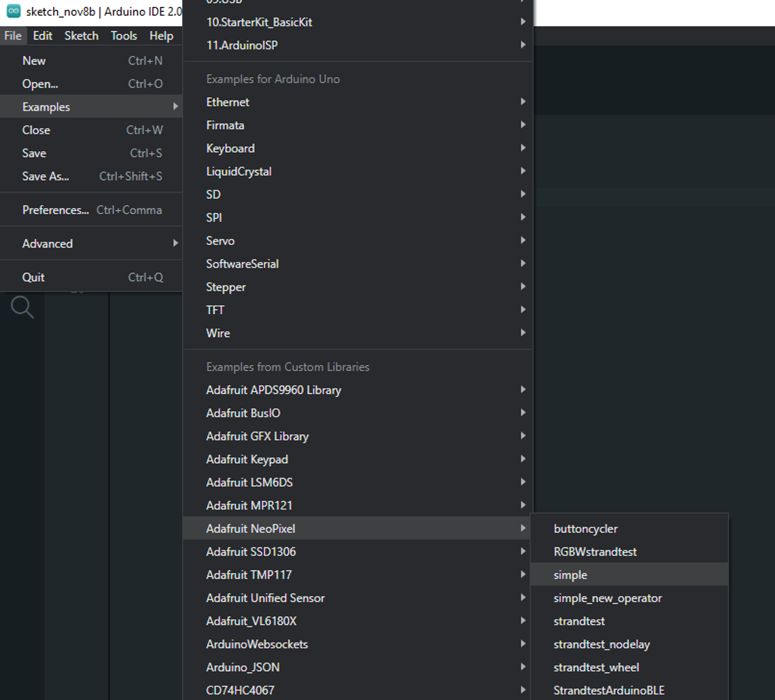This screenshot has height=700, width=775.
Task: Select the strandtest_wheel example
Action: coord(596,667)
